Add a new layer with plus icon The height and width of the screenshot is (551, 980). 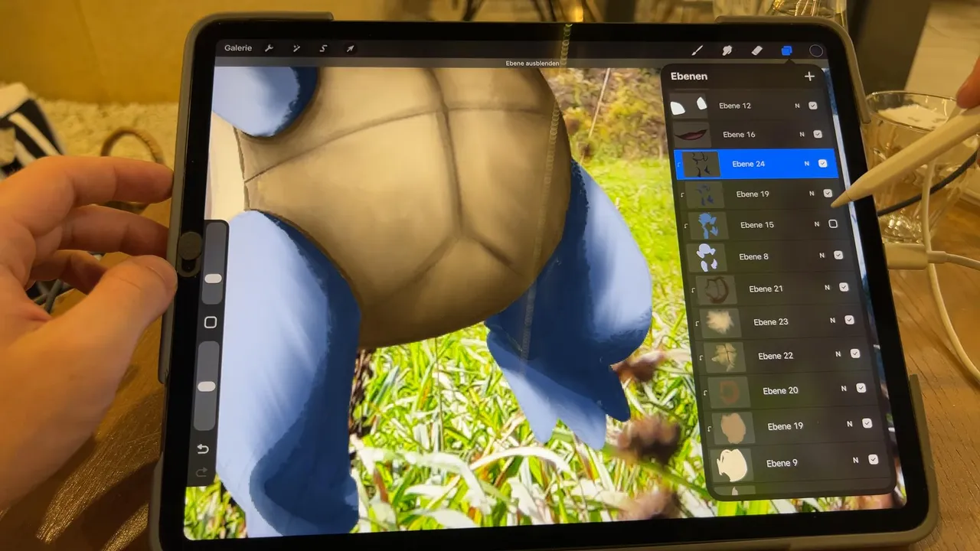[809, 76]
